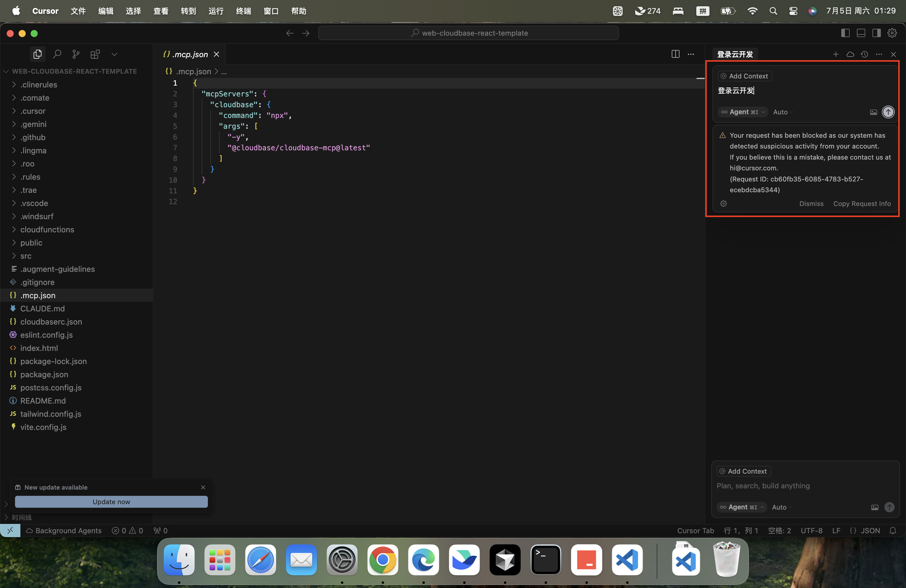Open Background Agents in status bar

coord(64,530)
